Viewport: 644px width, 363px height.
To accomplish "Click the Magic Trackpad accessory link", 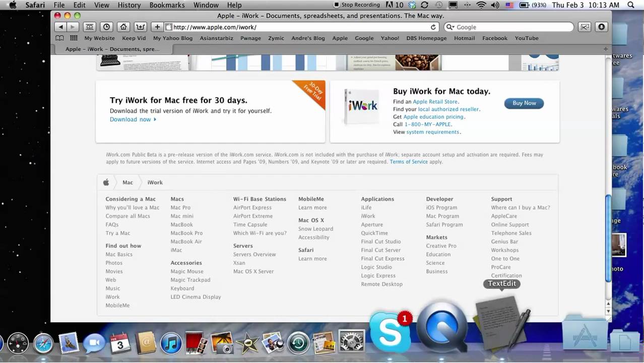I will tap(190, 280).
